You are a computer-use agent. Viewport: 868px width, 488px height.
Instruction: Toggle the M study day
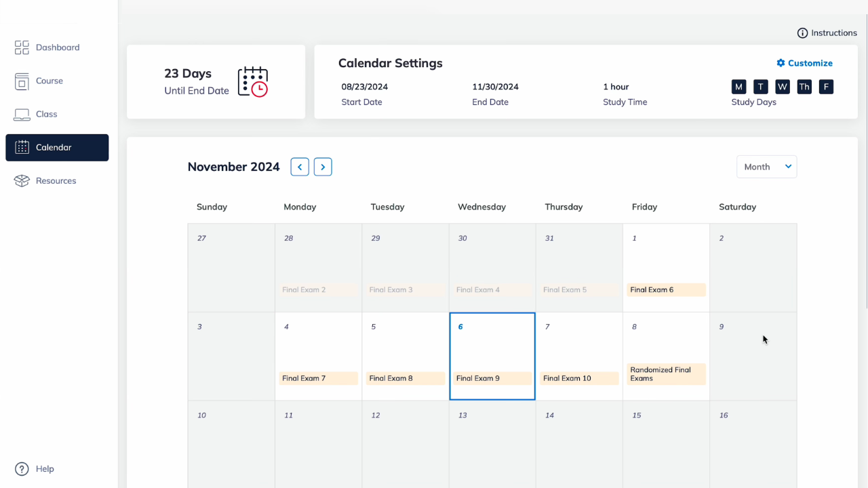(x=738, y=87)
